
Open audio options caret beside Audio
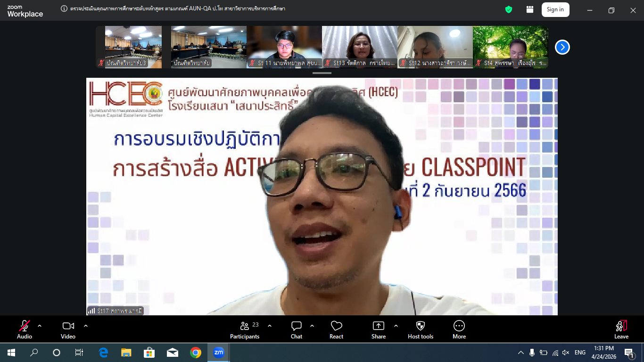40,326
